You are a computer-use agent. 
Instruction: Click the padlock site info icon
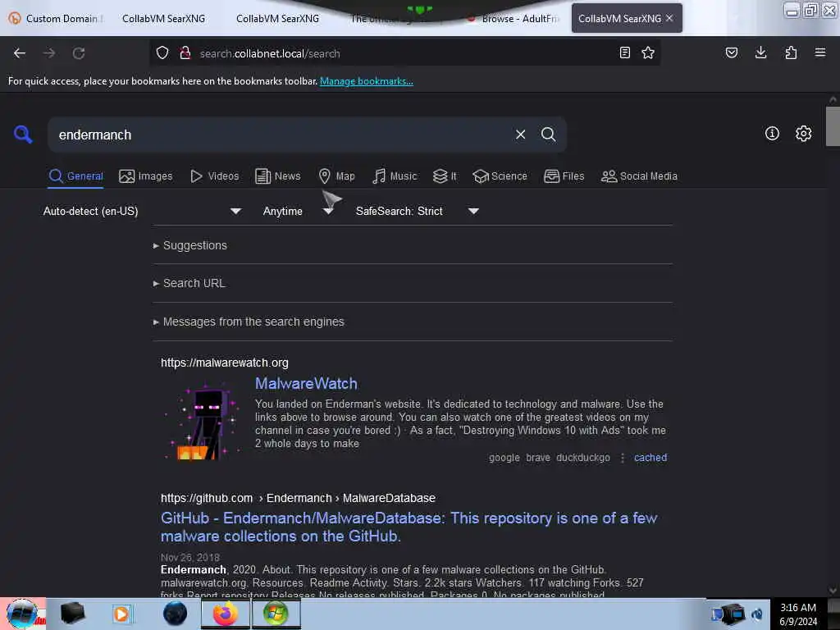point(185,52)
